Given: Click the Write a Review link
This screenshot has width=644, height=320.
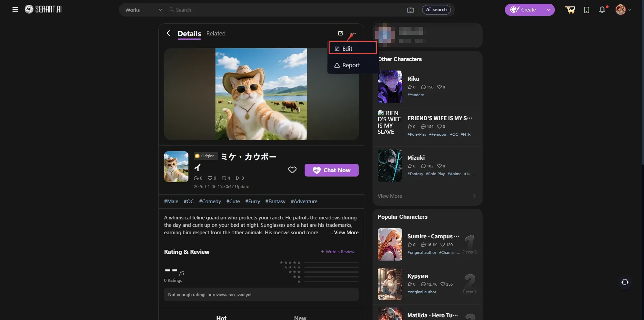Looking at the screenshot, I should (337, 252).
